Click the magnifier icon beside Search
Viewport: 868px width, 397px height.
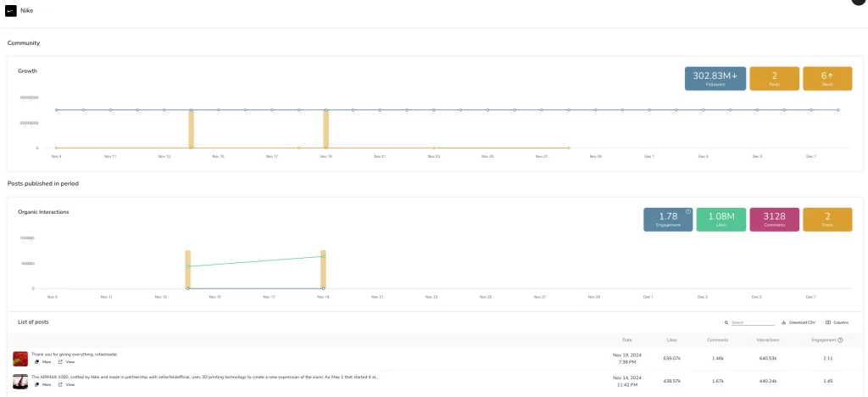click(726, 322)
